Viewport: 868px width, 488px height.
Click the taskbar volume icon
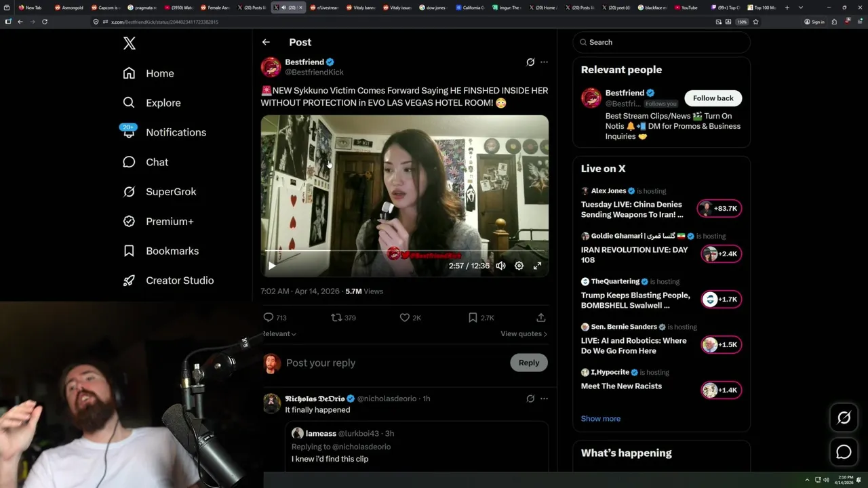[x=826, y=480]
